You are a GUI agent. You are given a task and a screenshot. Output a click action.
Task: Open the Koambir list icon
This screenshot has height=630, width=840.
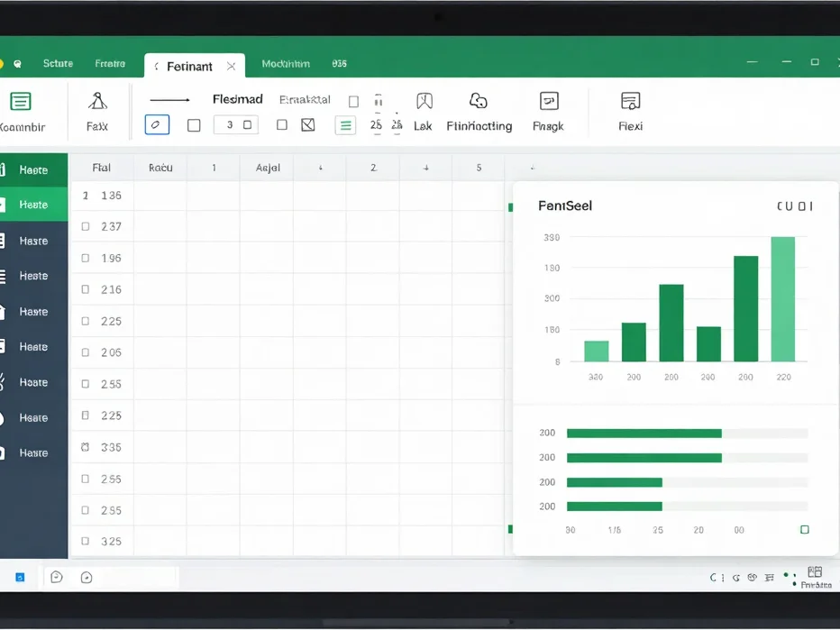[x=21, y=101]
